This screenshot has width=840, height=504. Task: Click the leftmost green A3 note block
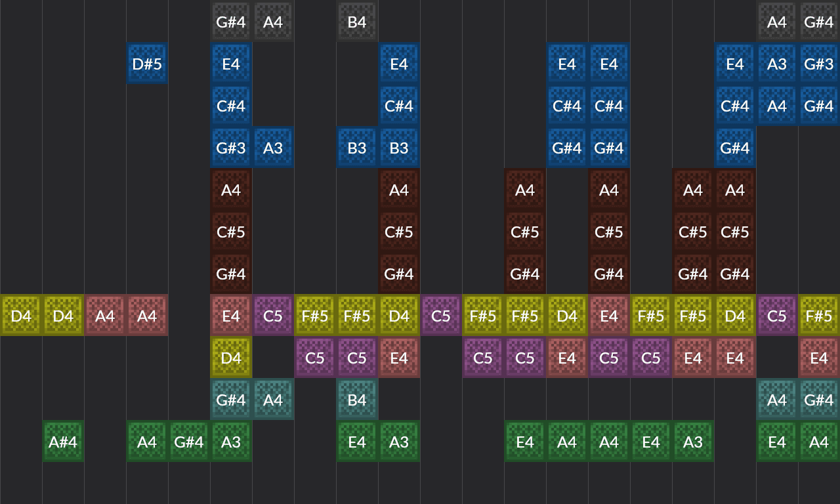click(231, 442)
